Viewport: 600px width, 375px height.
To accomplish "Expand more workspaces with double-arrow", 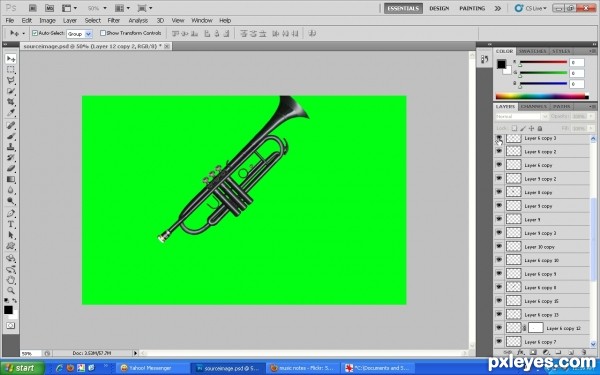I will tap(497, 8).
